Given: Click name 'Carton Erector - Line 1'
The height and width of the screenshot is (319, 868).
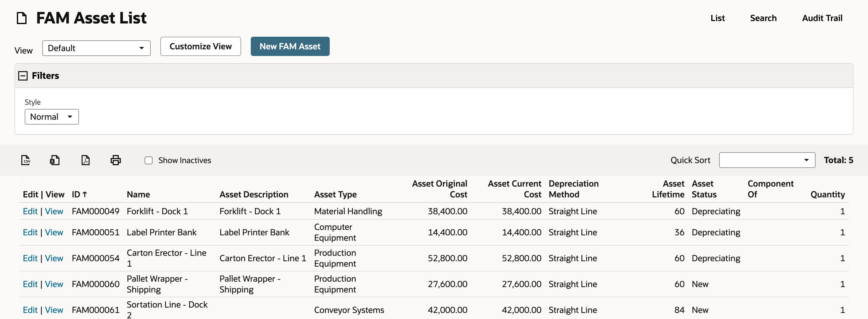Looking at the screenshot, I should tap(166, 259).
